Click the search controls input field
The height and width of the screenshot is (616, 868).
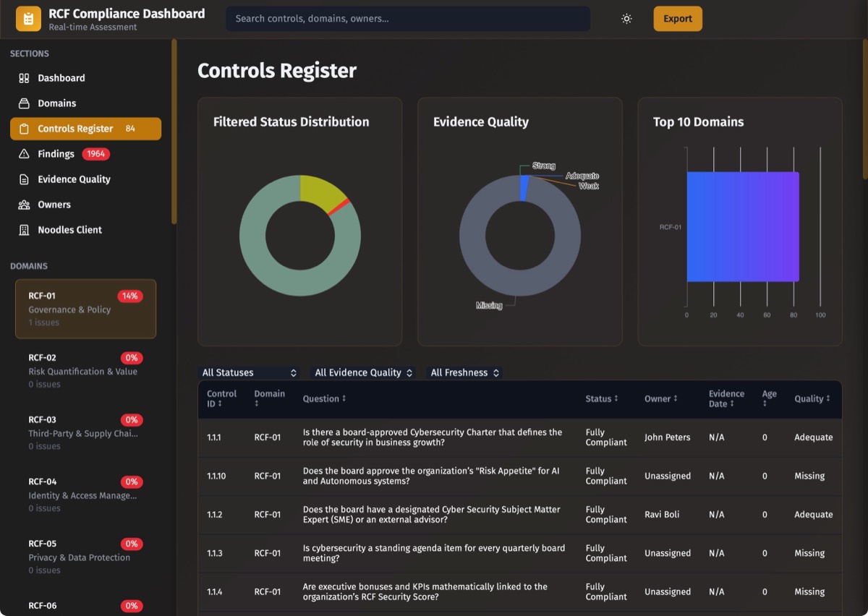pos(408,19)
